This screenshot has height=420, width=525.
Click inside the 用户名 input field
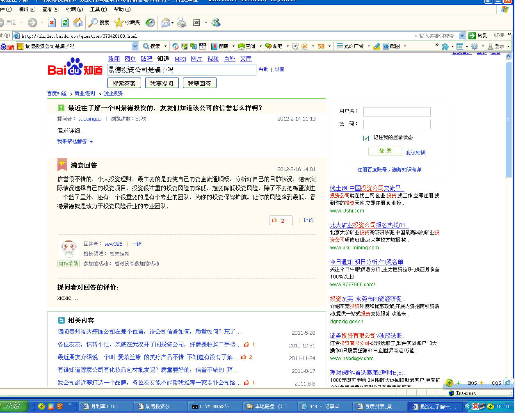click(397, 112)
